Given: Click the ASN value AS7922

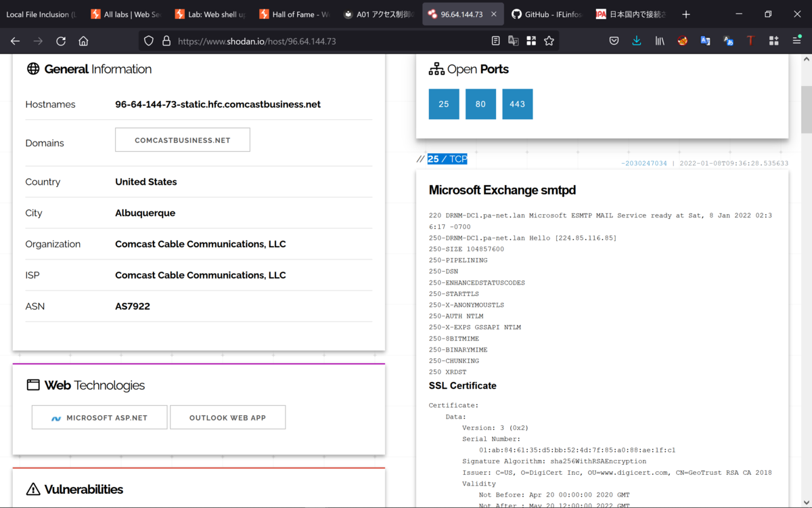Looking at the screenshot, I should (x=133, y=306).
